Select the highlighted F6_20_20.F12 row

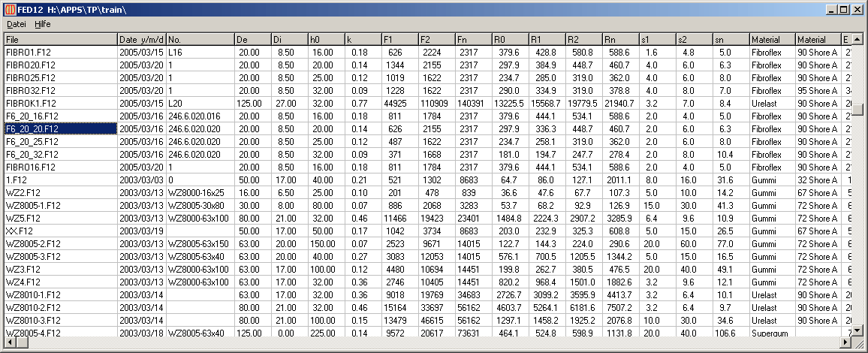60,129
